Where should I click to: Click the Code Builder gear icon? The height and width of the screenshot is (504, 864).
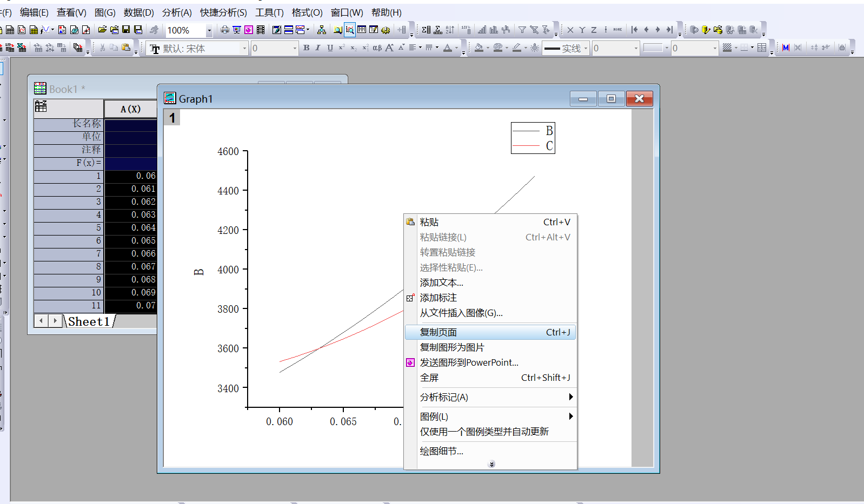(x=385, y=30)
